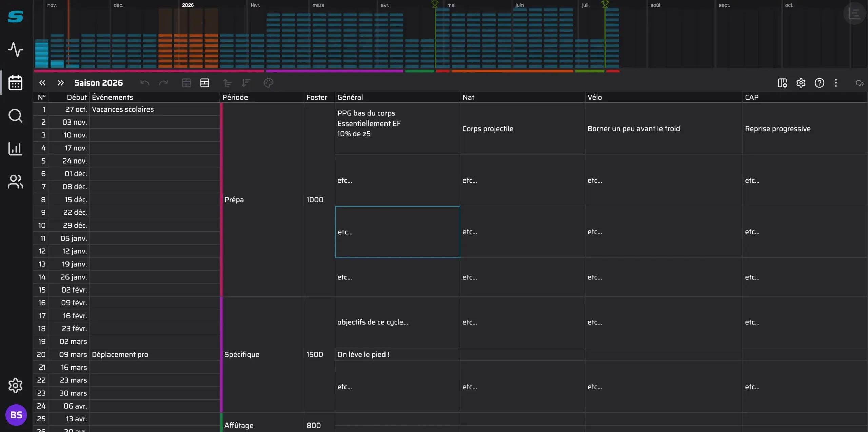Click the undo arrow in toolbar
This screenshot has width=868, height=432.
tap(145, 83)
